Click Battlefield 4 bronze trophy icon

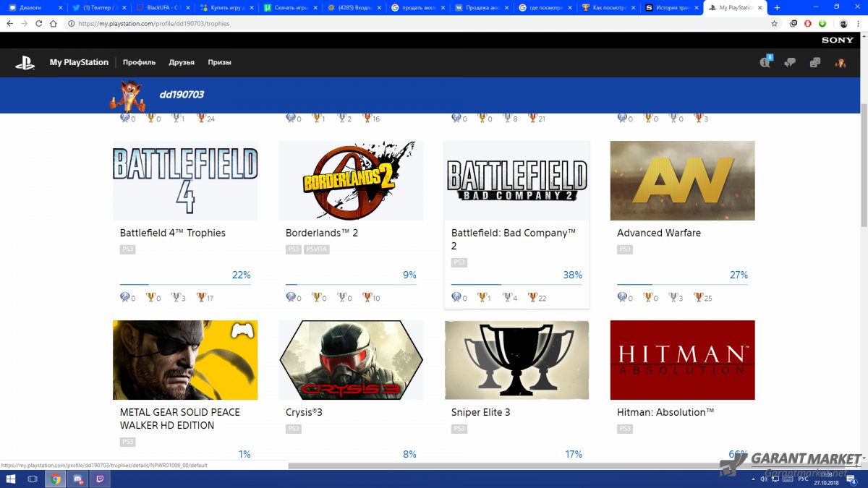(x=201, y=297)
